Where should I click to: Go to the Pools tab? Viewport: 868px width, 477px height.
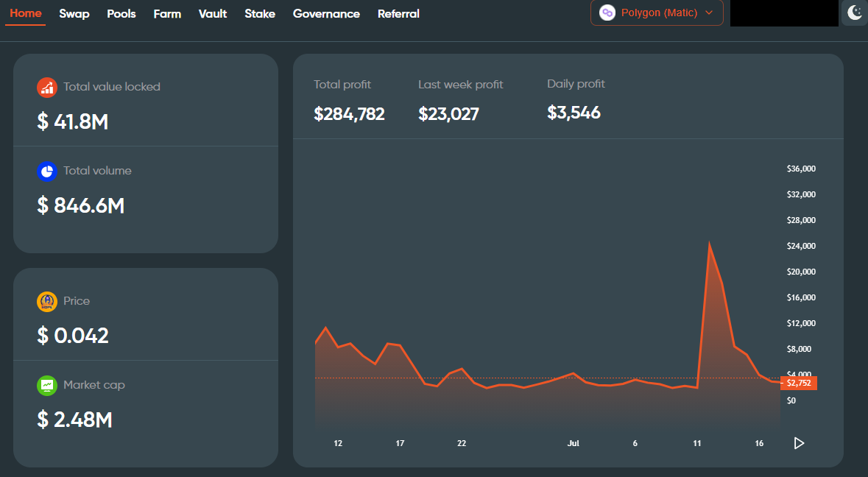121,14
